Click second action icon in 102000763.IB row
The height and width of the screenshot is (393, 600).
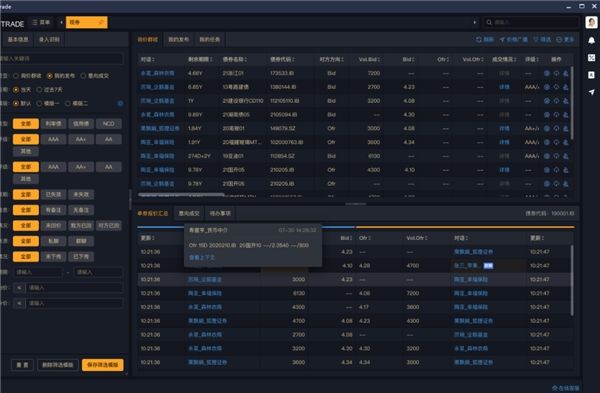pos(556,142)
